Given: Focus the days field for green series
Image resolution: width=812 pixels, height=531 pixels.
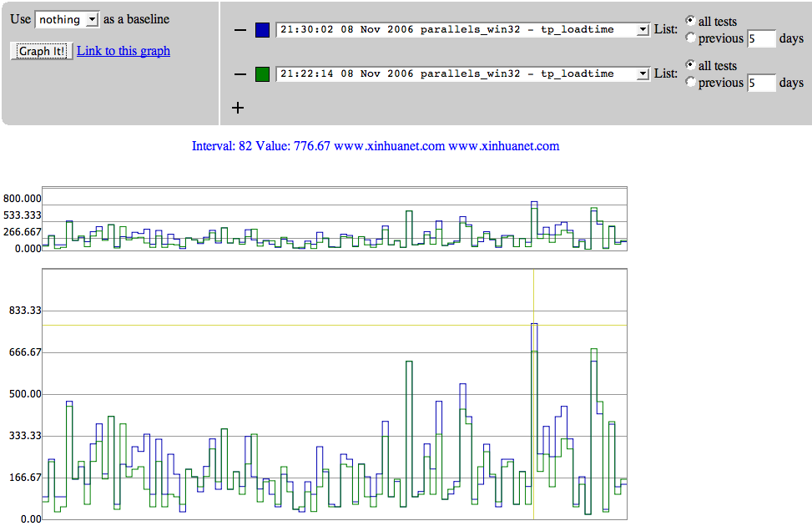Looking at the screenshot, I should [x=760, y=83].
